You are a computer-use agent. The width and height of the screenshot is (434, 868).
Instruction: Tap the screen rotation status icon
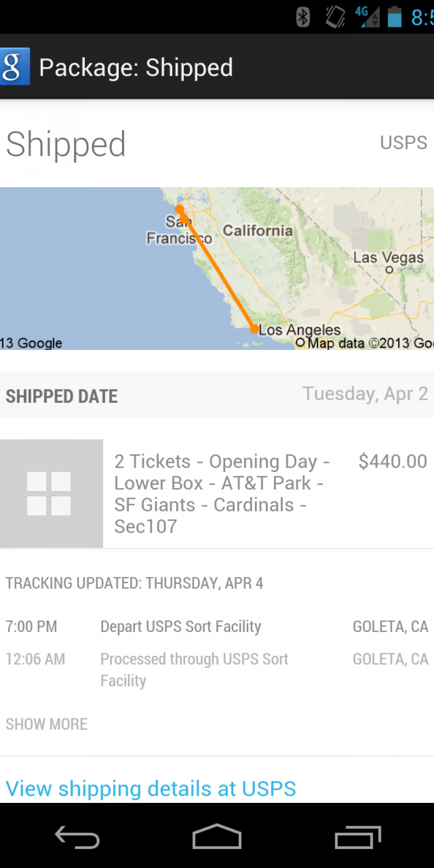[x=335, y=17]
